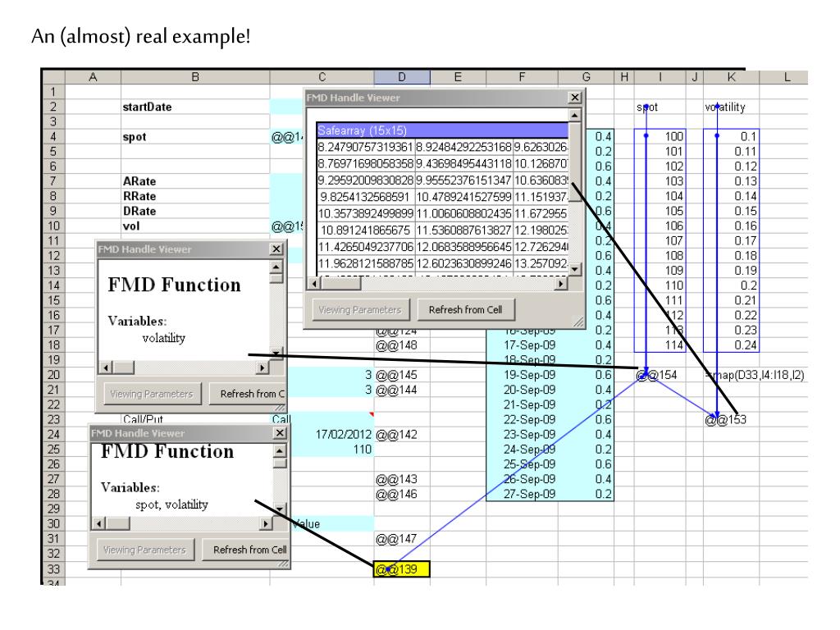Select date cell 22-Sep-09
840x630 pixels.
522,419
